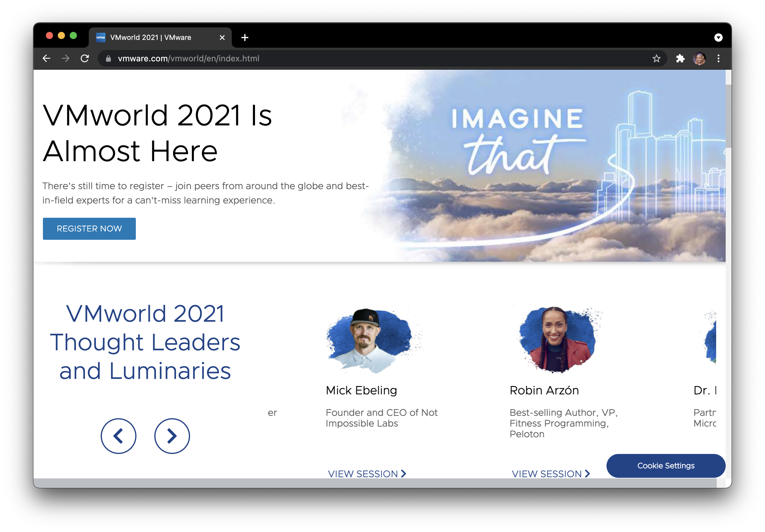Open Chrome three-dot menu
This screenshot has height=532, width=765.
[718, 59]
